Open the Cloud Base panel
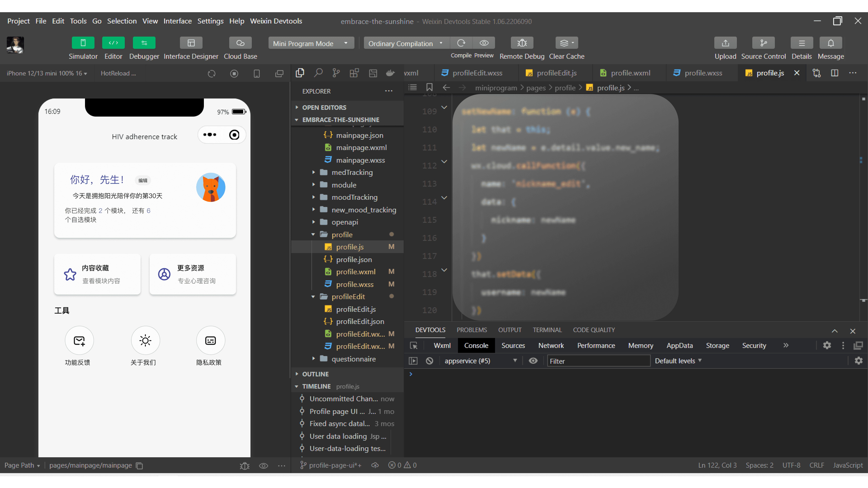 pyautogui.click(x=240, y=43)
